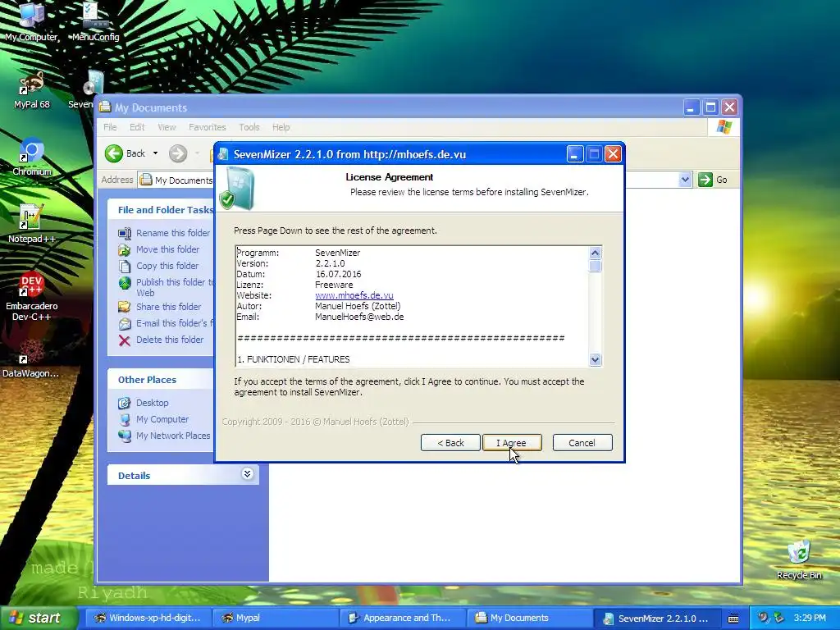Open Edit menu in My Documents
The width and height of the screenshot is (840, 630).
tap(137, 127)
